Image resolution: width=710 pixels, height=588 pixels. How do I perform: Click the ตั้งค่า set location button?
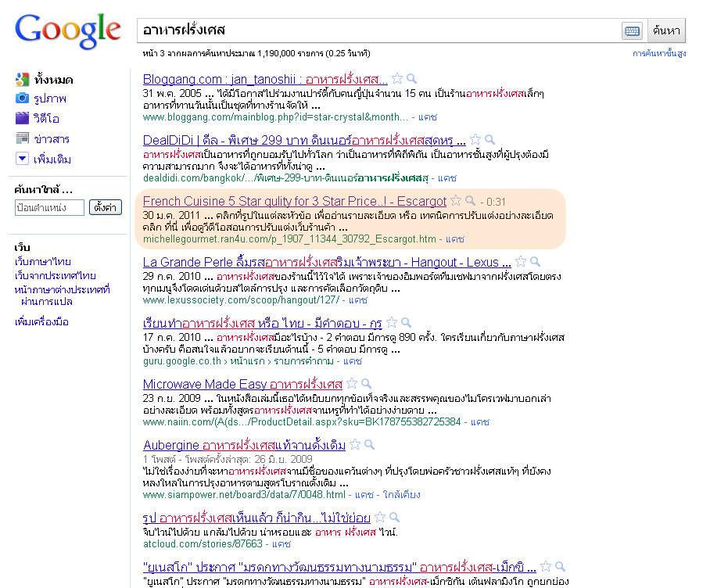(105, 207)
